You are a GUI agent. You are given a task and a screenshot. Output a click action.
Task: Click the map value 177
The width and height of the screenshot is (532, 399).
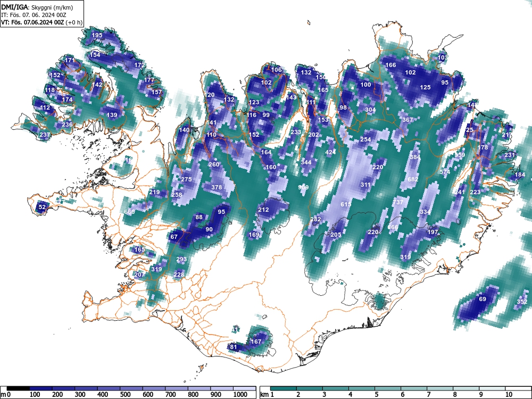point(149,80)
